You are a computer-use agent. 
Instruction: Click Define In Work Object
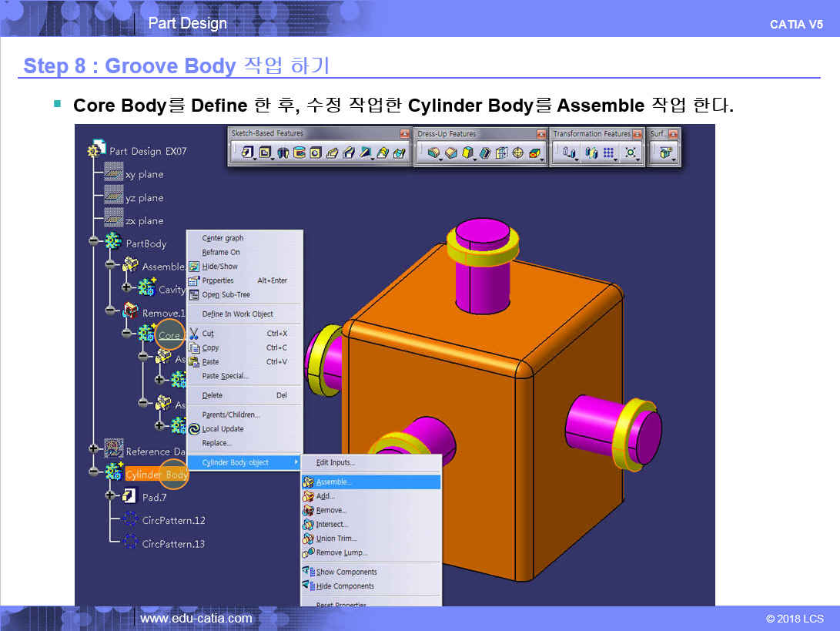click(x=237, y=314)
